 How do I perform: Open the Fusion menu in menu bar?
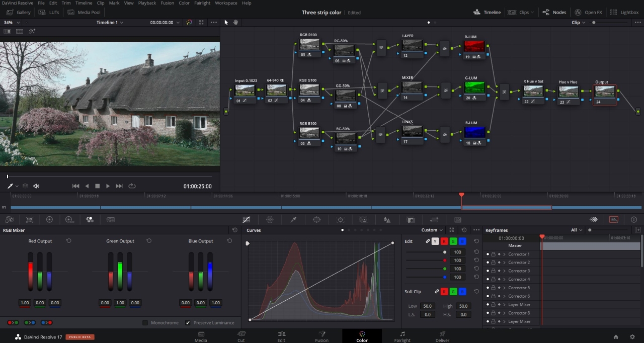pos(167,3)
